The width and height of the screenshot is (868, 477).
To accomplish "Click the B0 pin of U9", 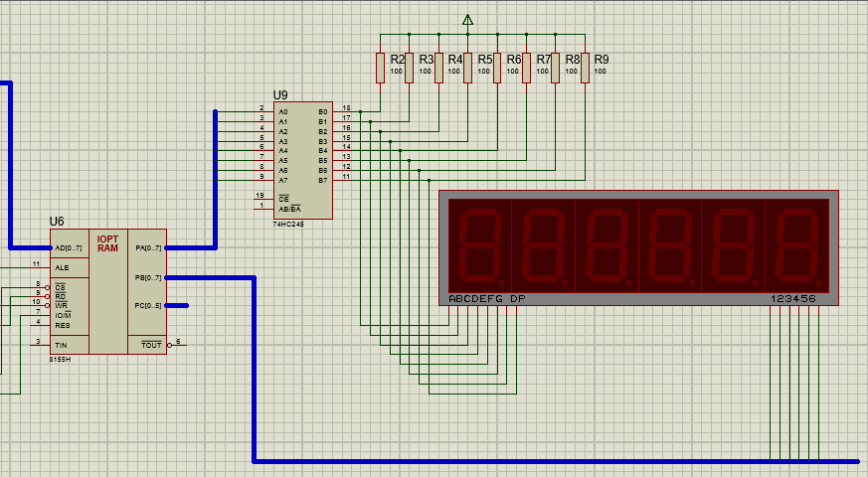I will click(x=322, y=111).
